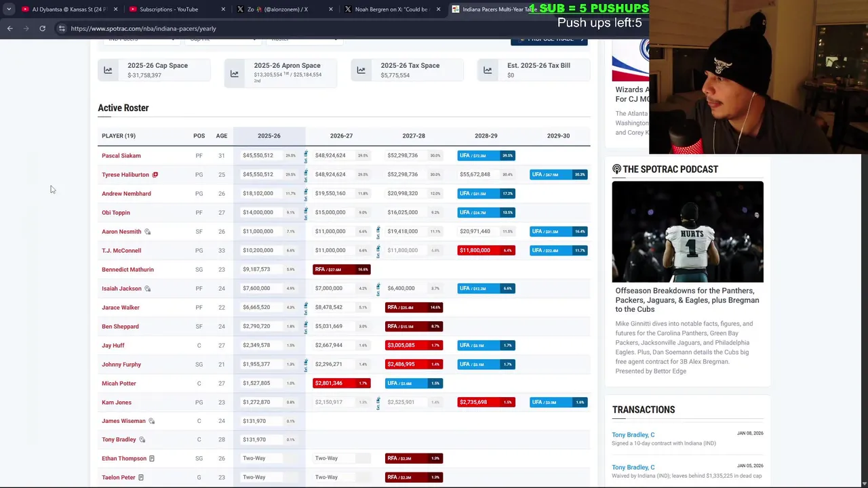The width and height of the screenshot is (868, 488).
Task: Click Micah Potter's red $2,801,346 cell
Action: pos(342,384)
